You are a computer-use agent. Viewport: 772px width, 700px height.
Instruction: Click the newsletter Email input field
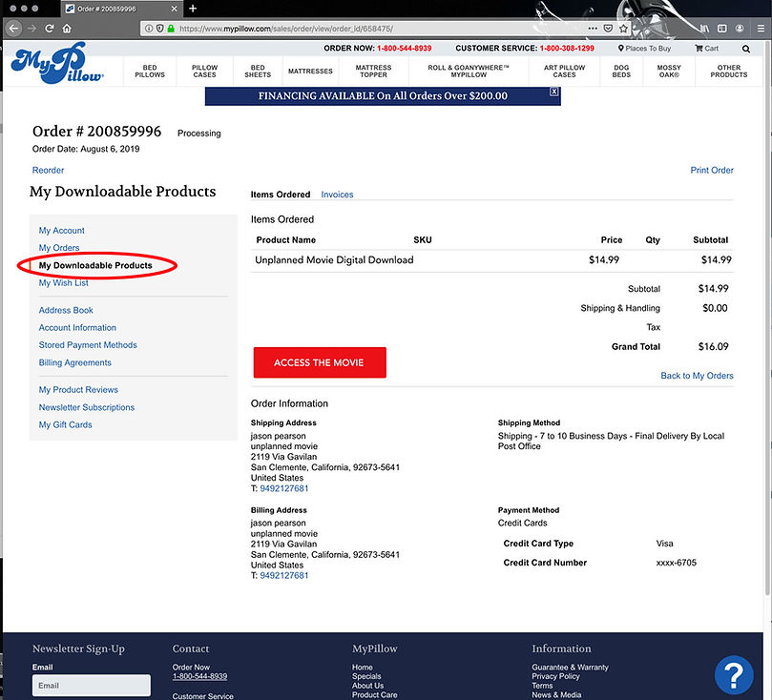(x=92, y=686)
